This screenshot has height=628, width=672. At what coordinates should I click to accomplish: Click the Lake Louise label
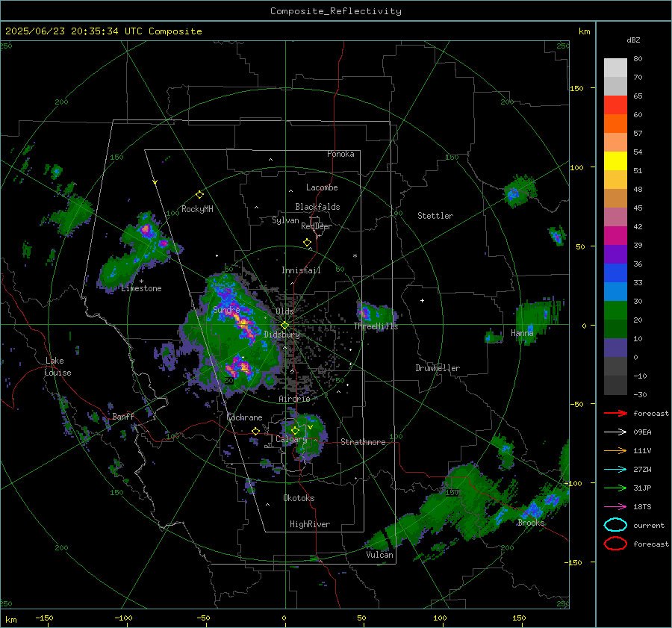[58, 367]
